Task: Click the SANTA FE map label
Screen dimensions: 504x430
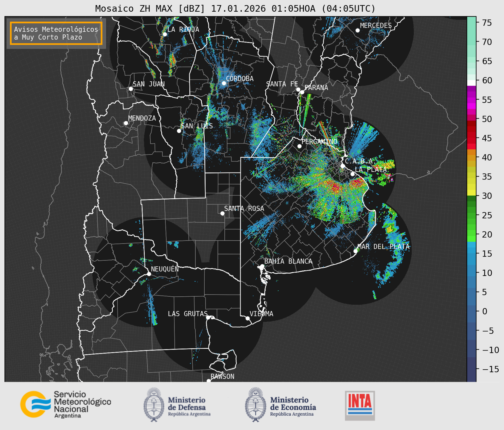Action: (x=282, y=84)
